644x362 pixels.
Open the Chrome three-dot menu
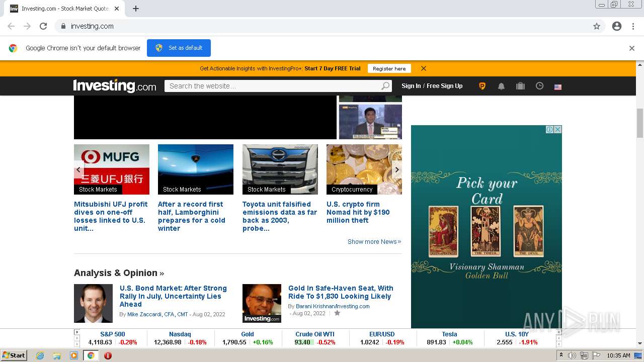click(x=633, y=26)
